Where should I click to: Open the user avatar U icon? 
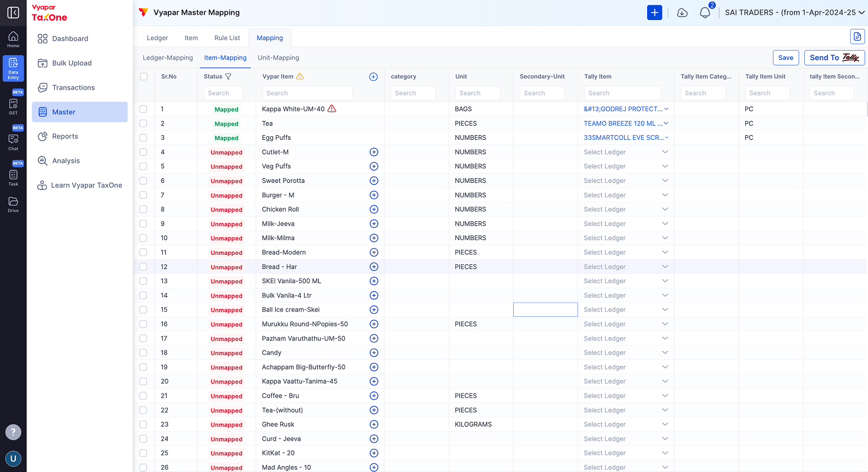[13, 458]
